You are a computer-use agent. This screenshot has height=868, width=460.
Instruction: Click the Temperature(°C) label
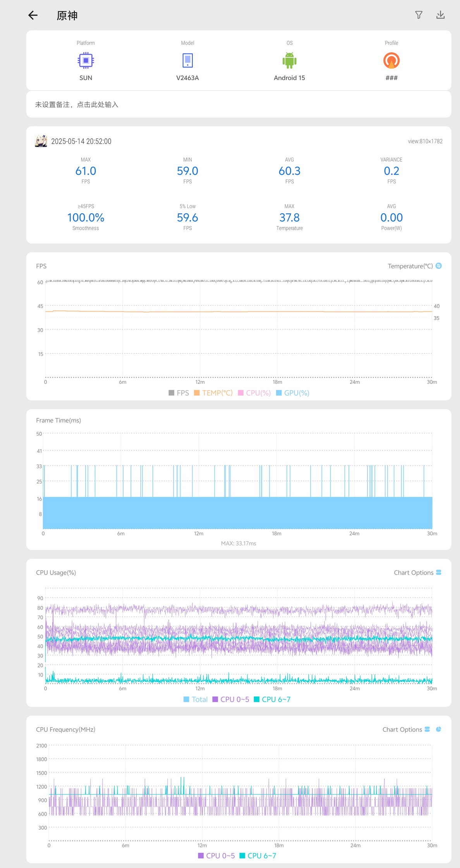point(410,266)
